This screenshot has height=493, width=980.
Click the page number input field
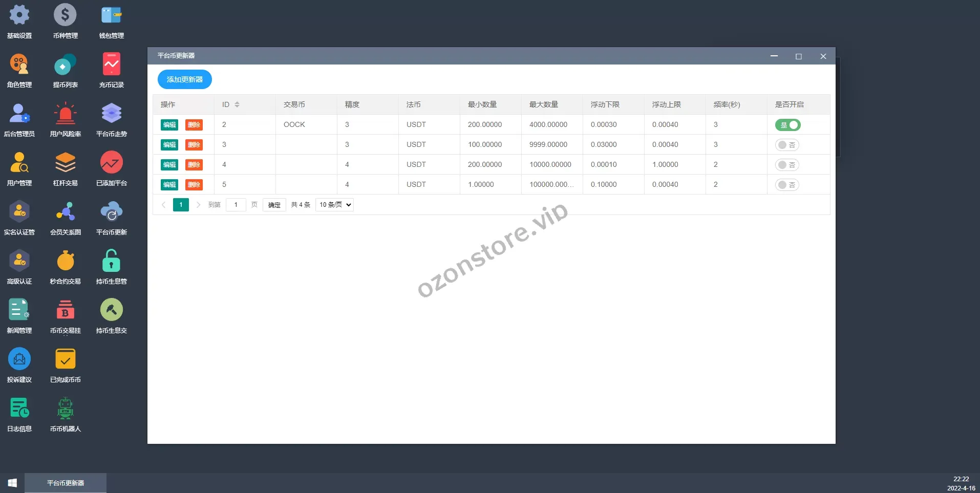pyautogui.click(x=236, y=205)
